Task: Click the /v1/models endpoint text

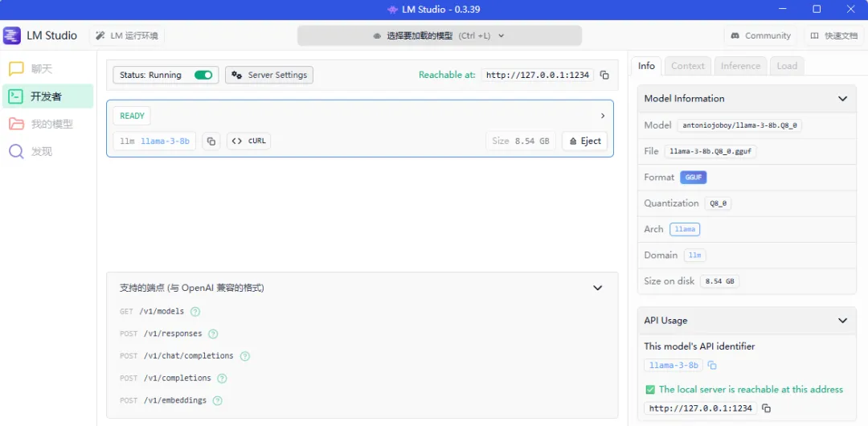Action: coord(162,311)
